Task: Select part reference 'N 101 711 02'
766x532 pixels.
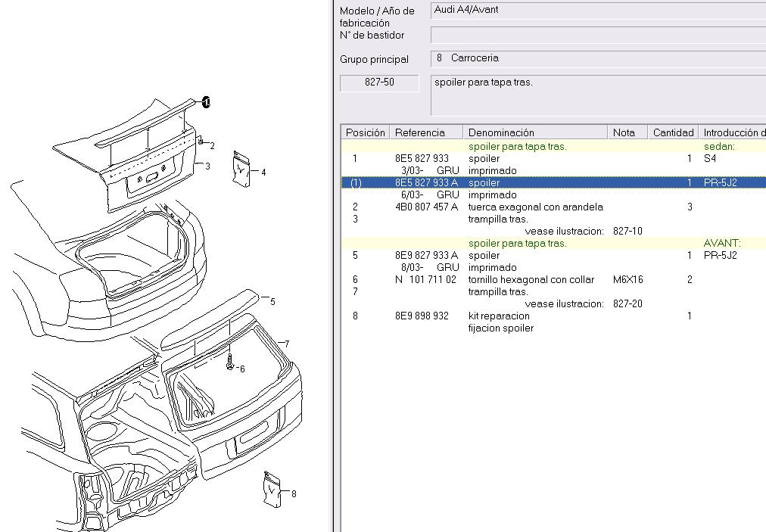Action: click(425, 279)
